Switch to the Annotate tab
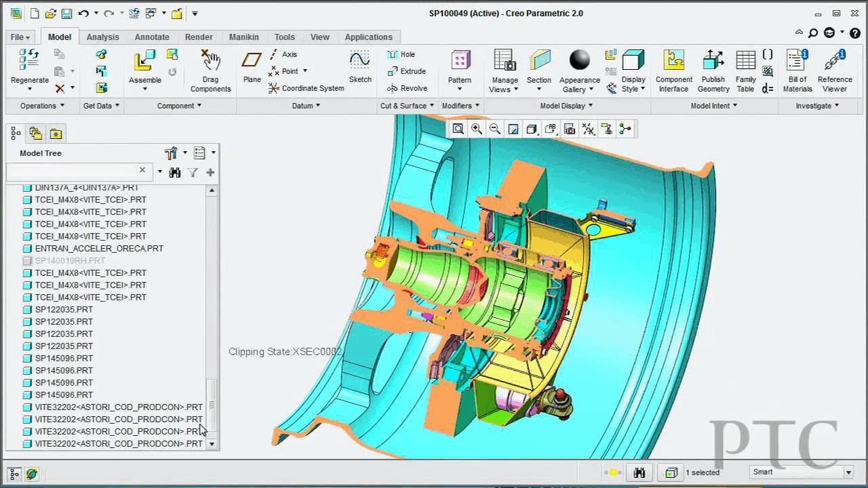The width and height of the screenshot is (868, 488). 152,37
